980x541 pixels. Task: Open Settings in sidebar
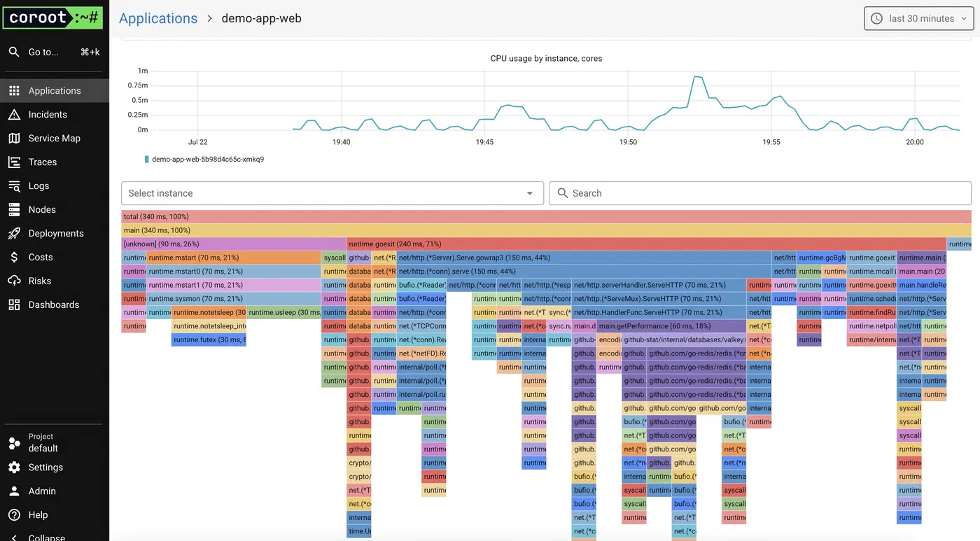(x=55, y=467)
